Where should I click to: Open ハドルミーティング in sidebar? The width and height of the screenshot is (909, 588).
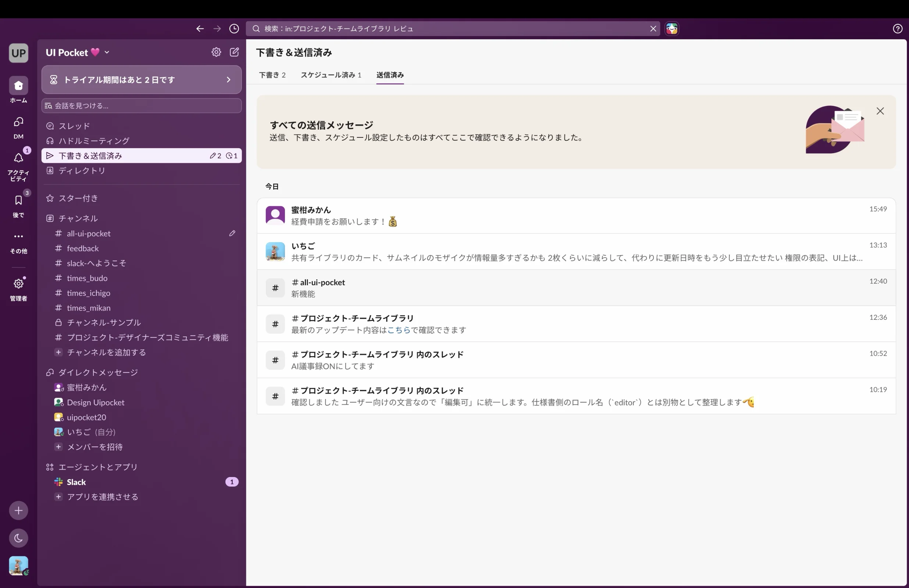pyautogui.click(x=141, y=140)
